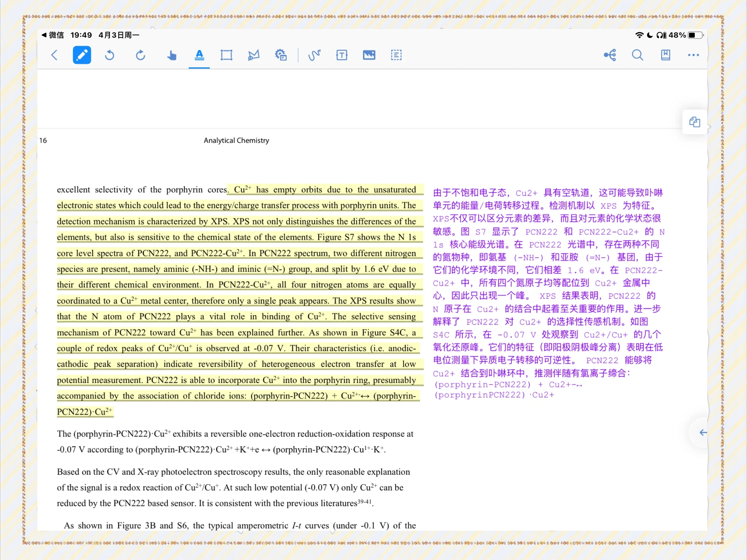Undo the last annotation
This screenshot has width=747, height=560.
pyautogui.click(x=110, y=55)
